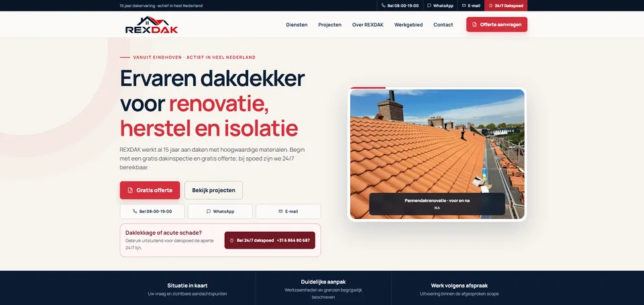Click the siren icon in Bel 24/7 dakspoed
This screenshot has width=644, height=305.
coord(231,240)
